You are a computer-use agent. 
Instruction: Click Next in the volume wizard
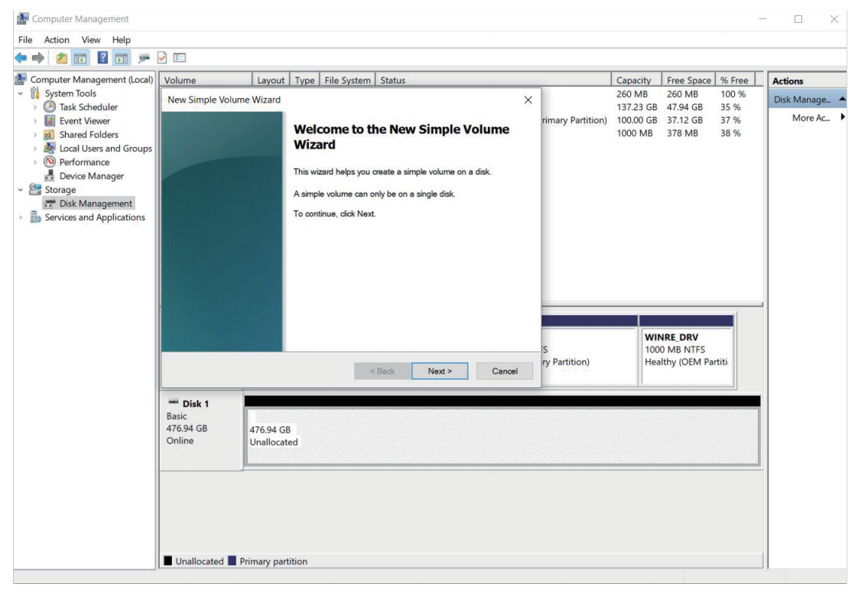pos(440,371)
